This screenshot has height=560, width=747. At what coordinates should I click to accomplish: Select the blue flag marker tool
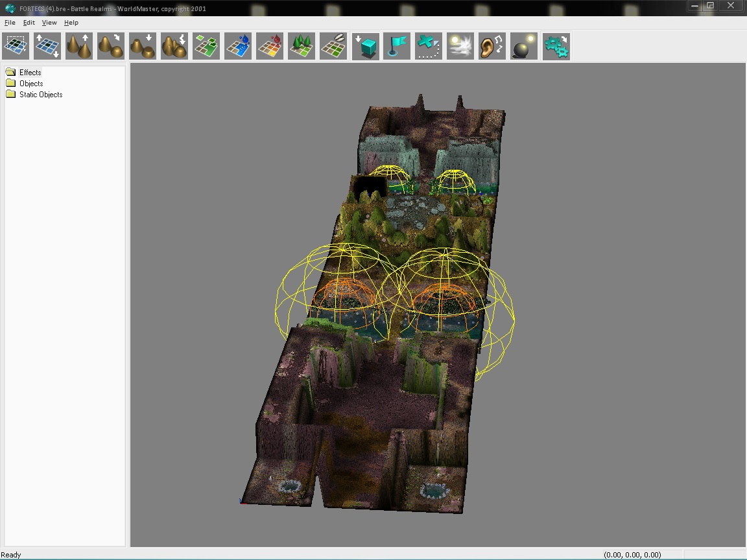(x=397, y=47)
